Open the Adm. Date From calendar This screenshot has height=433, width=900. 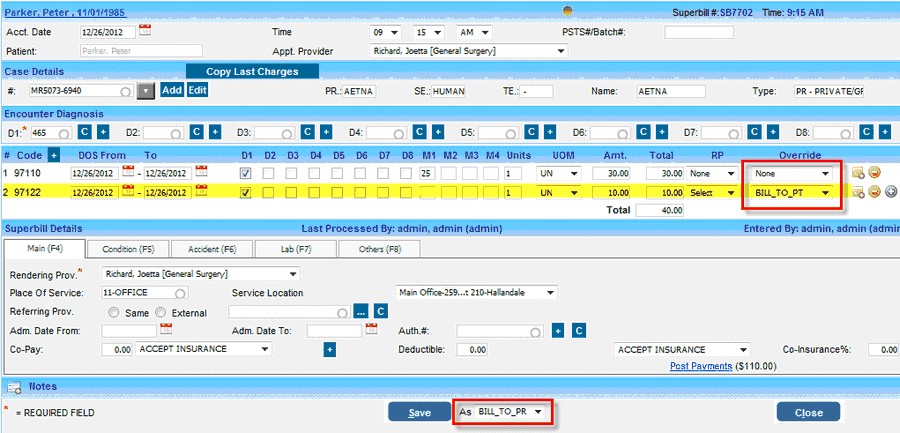point(164,329)
